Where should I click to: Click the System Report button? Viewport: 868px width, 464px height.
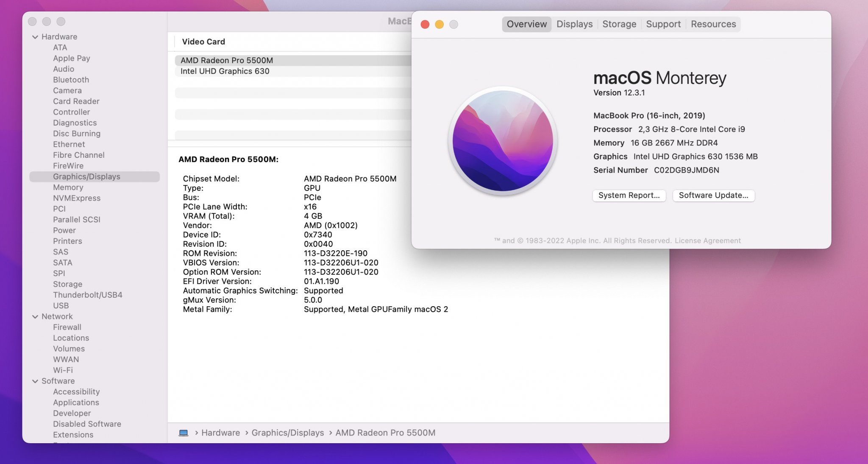(629, 196)
